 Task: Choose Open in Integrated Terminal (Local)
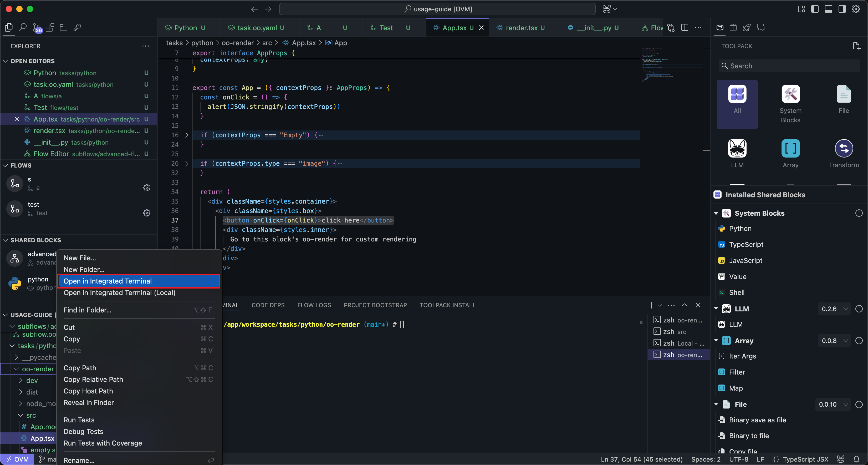(x=119, y=293)
